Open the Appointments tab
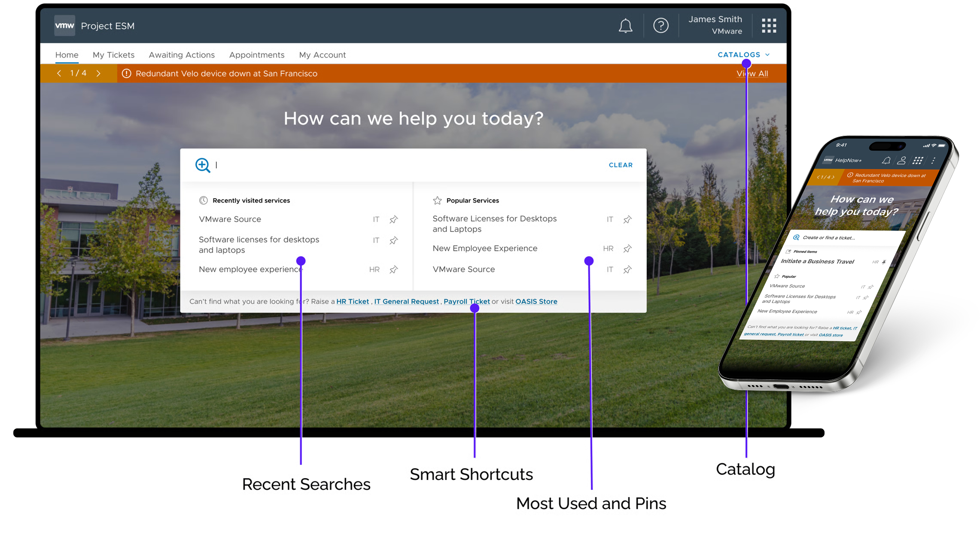 click(x=256, y=55)
